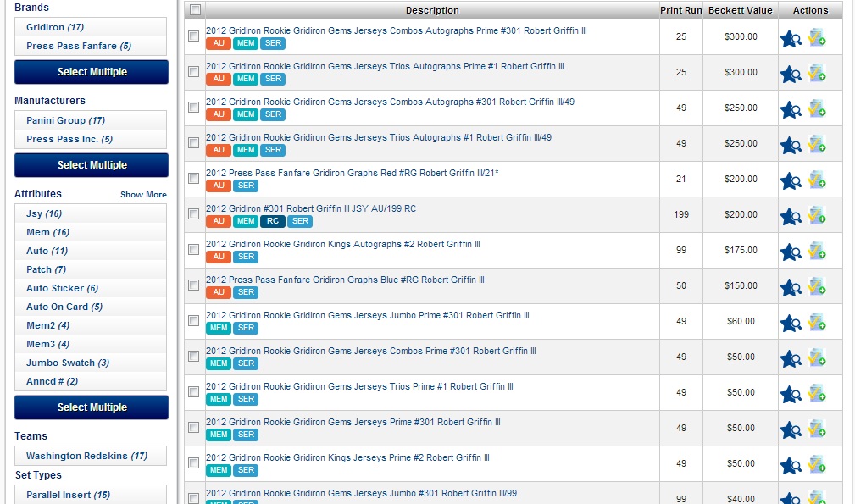Screen dimensions: 855x504
Task: Click Select Multiple button under Brands
Action: (x=92, y=72)
